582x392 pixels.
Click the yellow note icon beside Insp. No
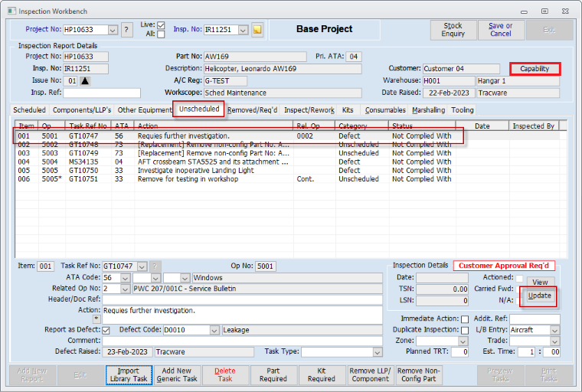coord(257,30)
